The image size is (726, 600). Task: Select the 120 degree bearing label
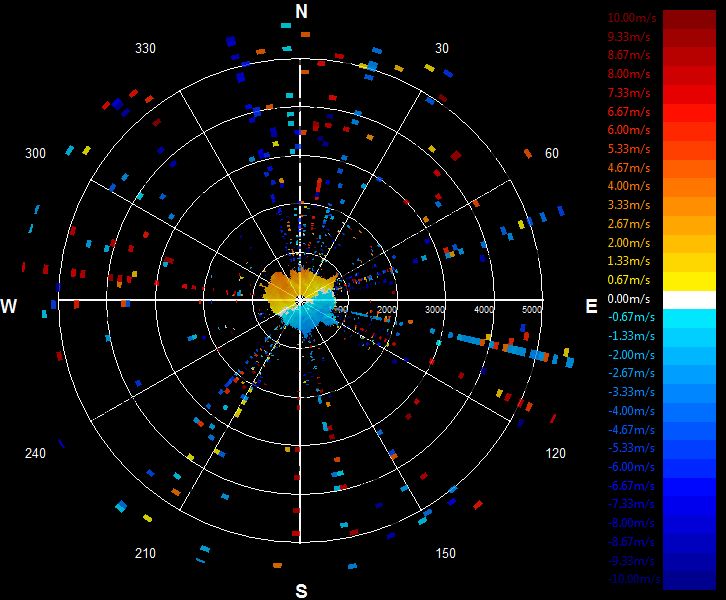pyautogui.click(x=555, y=453)
